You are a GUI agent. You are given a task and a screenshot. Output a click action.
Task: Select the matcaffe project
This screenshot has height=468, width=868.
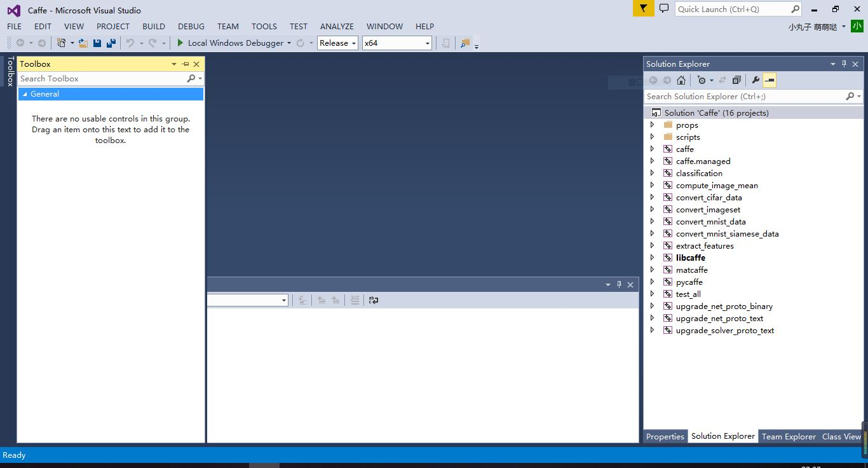pyautogui.click(x=691, y=270)
